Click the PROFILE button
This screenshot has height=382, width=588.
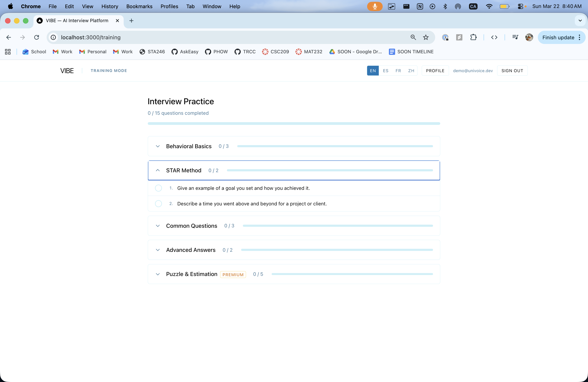coord(435,71)
